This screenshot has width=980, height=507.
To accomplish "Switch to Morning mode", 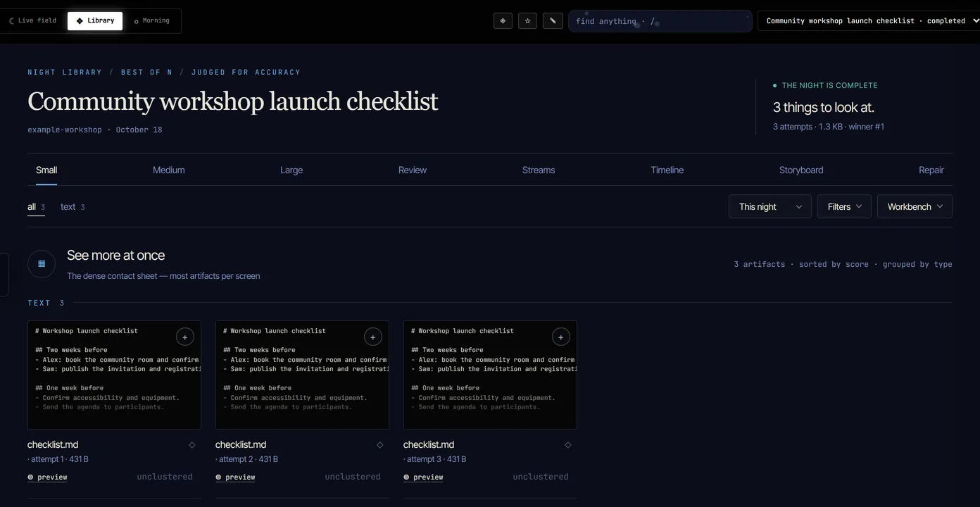I will coord(151,20).
